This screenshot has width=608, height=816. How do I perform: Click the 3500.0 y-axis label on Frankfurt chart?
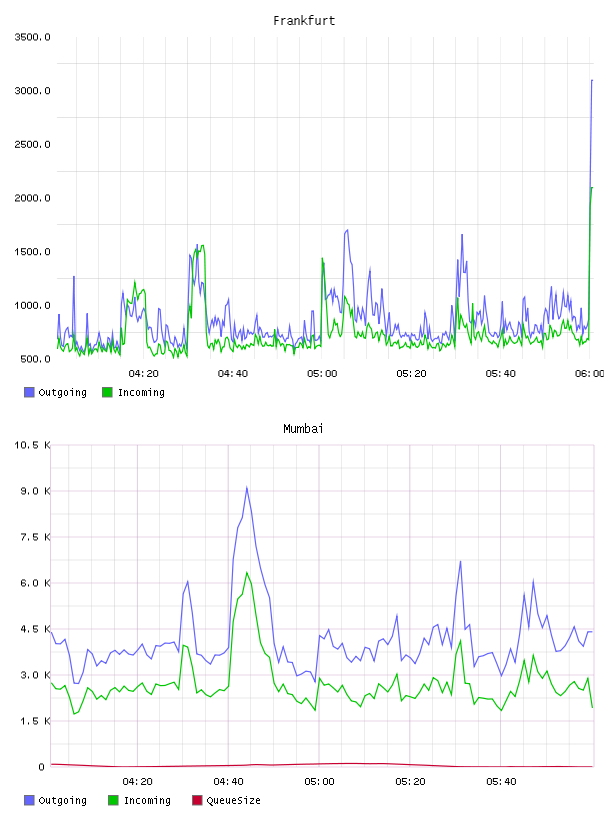32,37
